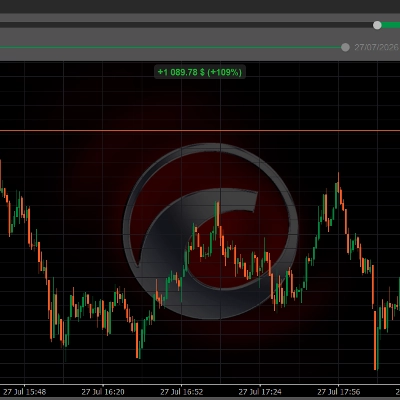Click the 27 Jul 16:20 time axis label
Viewport: 400px width, 400px height.
tap(103, 392)
